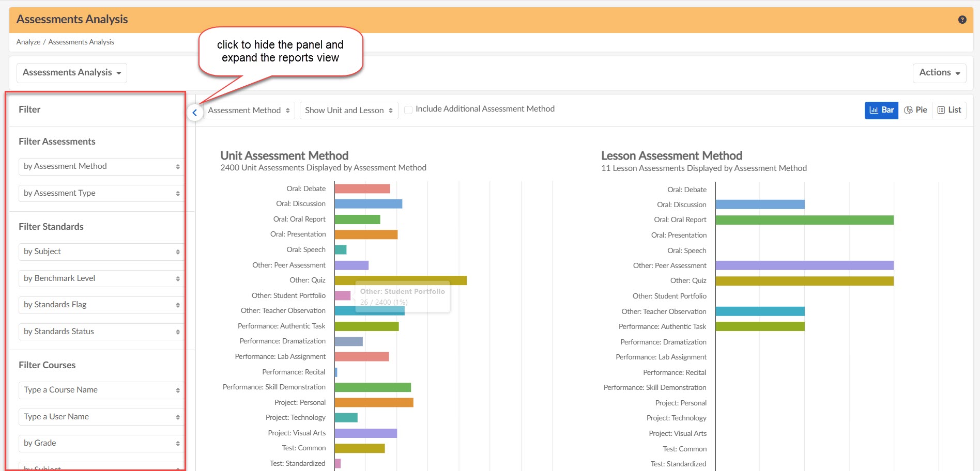The width and height of the screenshot is (980, 471).
Task: Expand the by Assessment Method filter
Action: (101, 166)
